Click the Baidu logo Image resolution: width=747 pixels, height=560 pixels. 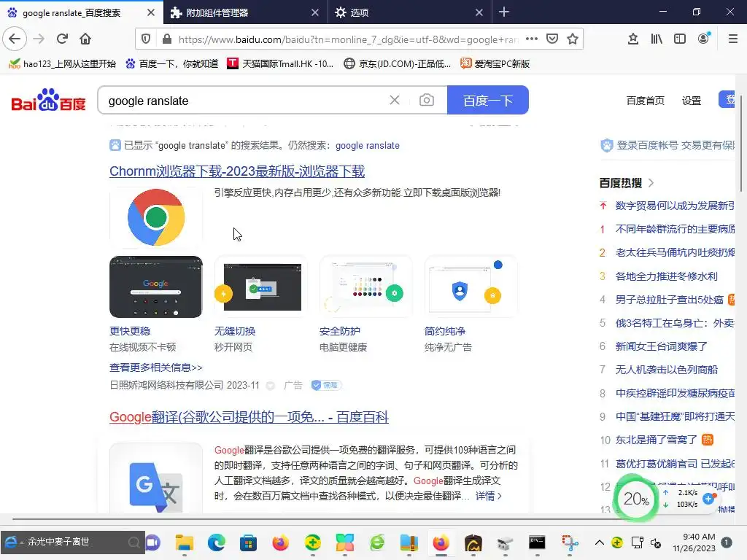pyautogui.click(x=48, y=100)
